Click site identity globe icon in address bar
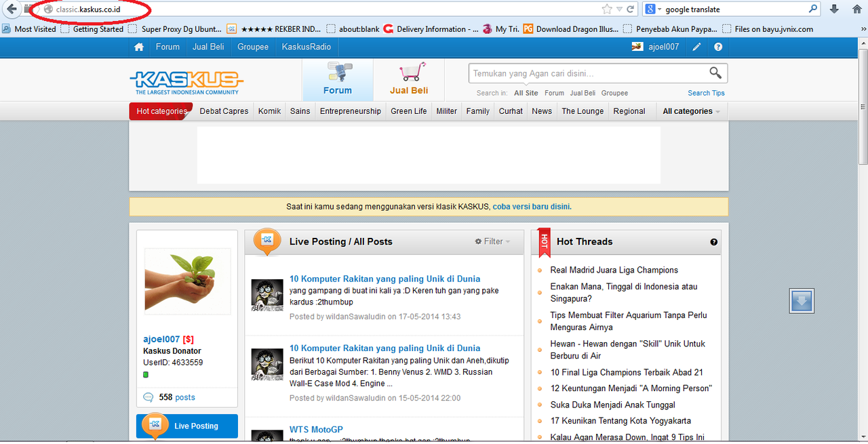This screenshot has height=444, width=868. point(48,9)
